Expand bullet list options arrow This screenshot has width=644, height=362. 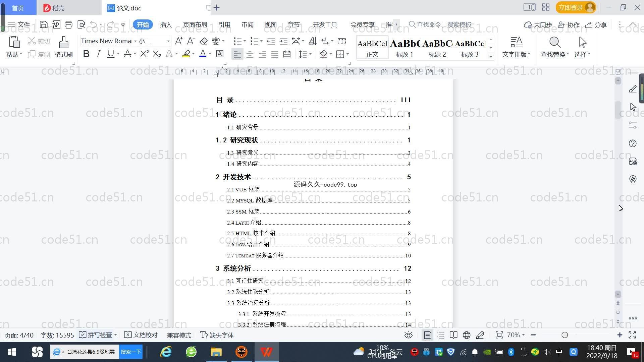click(245, 41)
